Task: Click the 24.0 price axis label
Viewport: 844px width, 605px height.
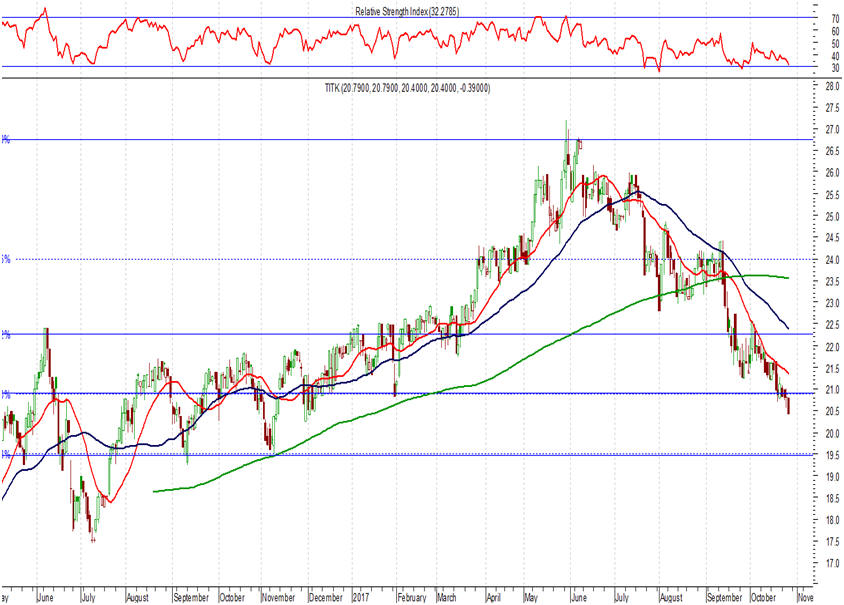Action: click(x=832, y=260)
